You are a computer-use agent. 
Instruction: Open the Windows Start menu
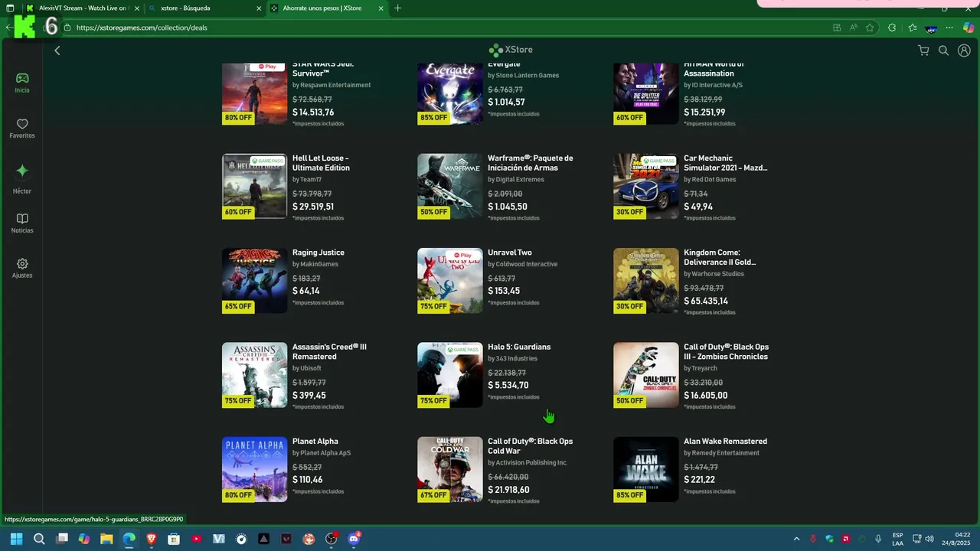pos(16,539)
